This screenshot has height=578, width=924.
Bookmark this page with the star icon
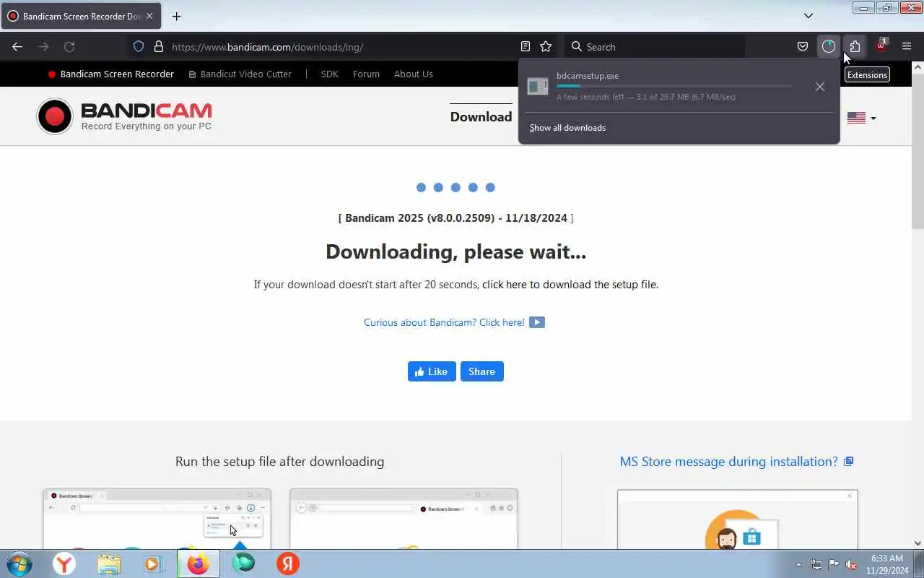pos(546,47)
